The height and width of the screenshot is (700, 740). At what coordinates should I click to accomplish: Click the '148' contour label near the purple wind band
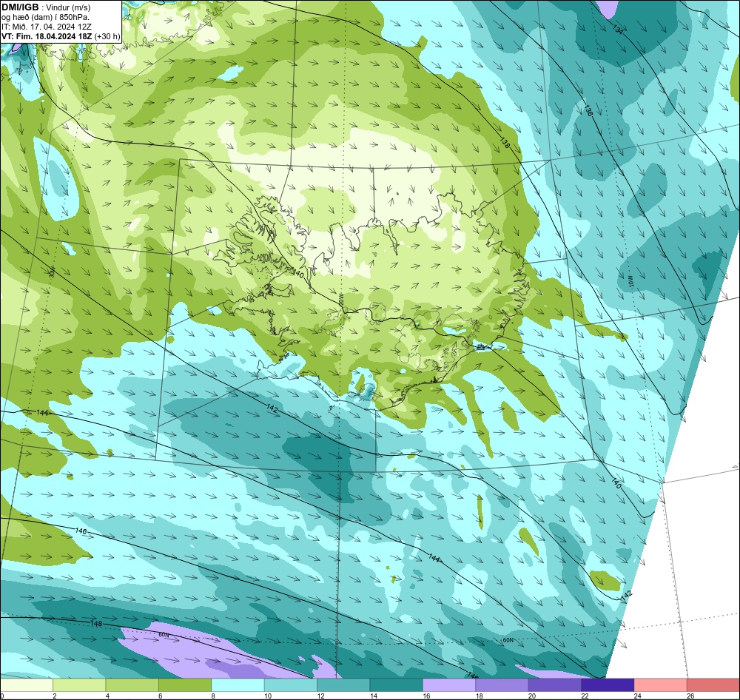coord(95,624)
